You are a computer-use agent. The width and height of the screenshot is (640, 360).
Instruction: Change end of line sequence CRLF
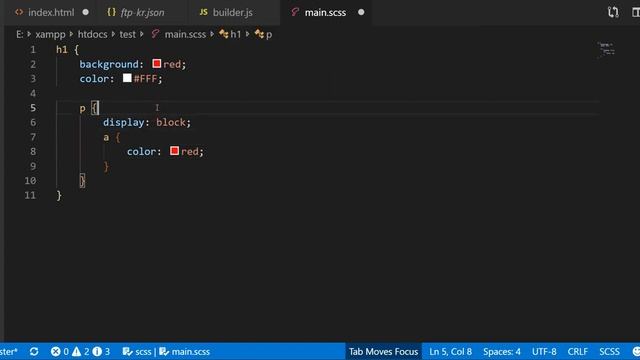[578, 351]
